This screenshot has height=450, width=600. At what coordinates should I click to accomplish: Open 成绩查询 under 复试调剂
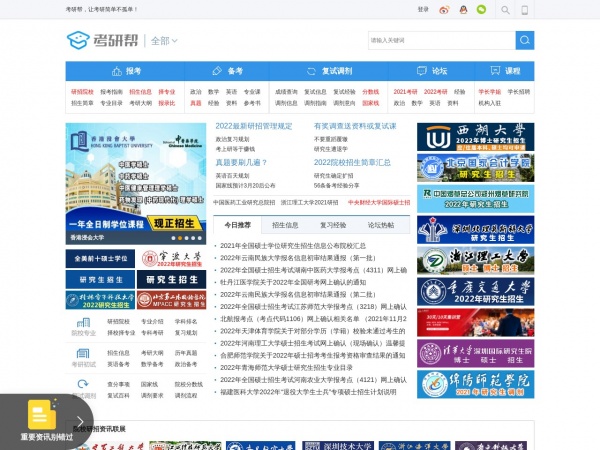[286, 92]
